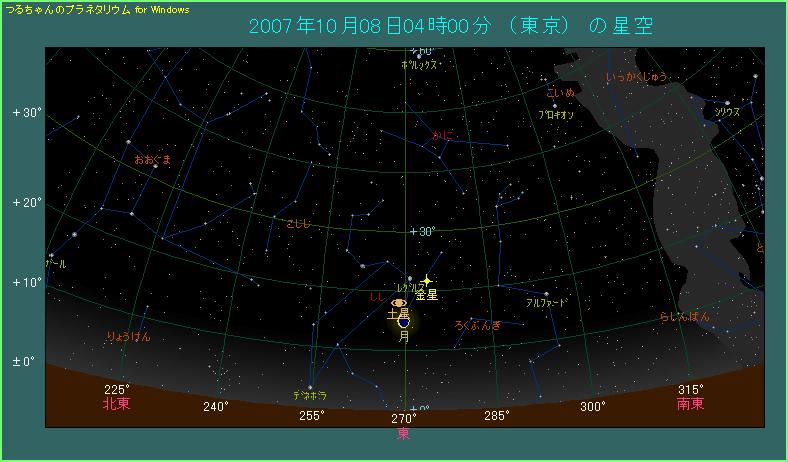788x462 pixels.
Task: Click the star dot beside プロキオン
Action: point(556,106)
